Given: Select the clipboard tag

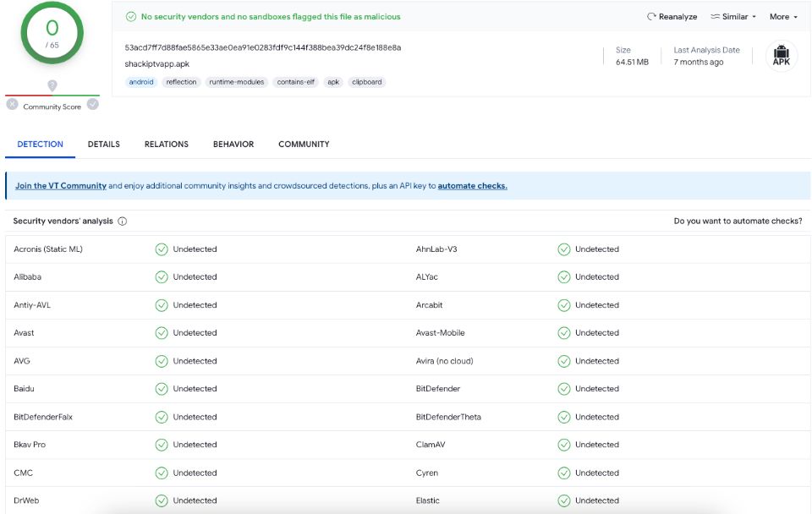Looking at the screenshot, I should (x=366, y=82).
